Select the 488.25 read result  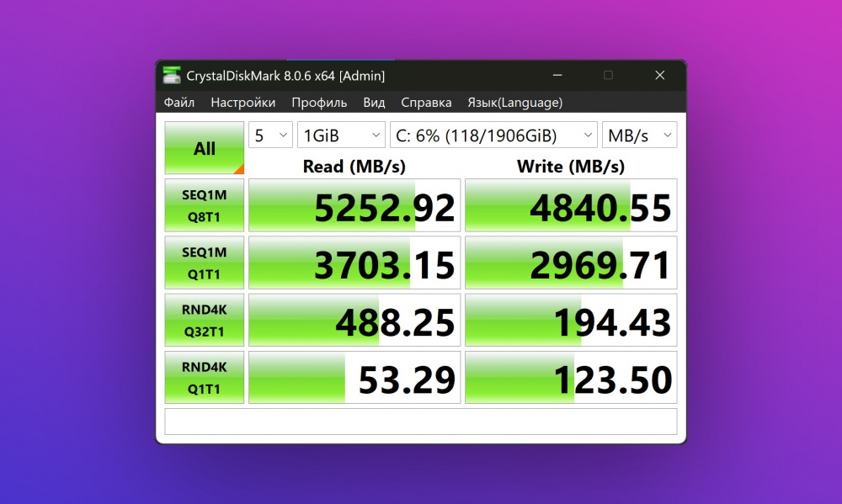coord(354,321)
